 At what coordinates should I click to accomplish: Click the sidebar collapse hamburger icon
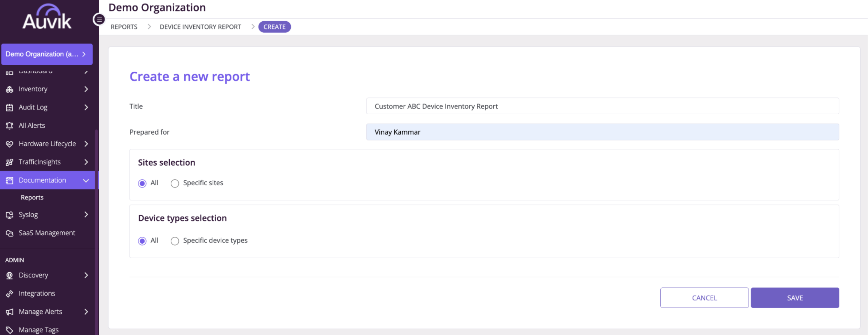point(99,20)
